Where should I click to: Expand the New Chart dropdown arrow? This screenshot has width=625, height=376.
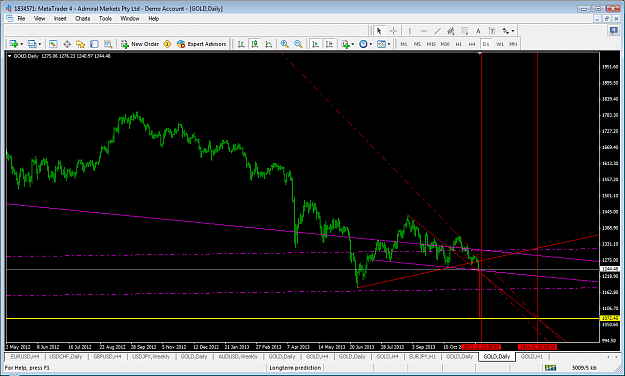(22, 44)
